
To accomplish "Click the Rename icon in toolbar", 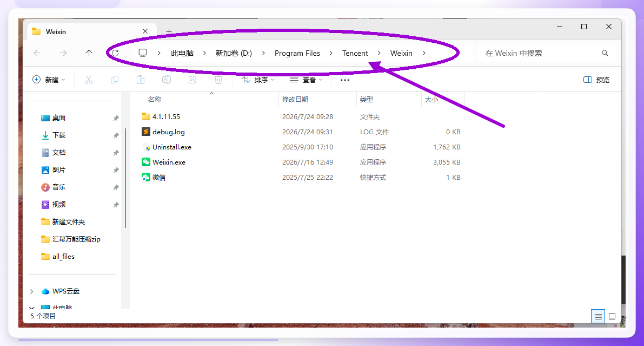I will [167, 80].
